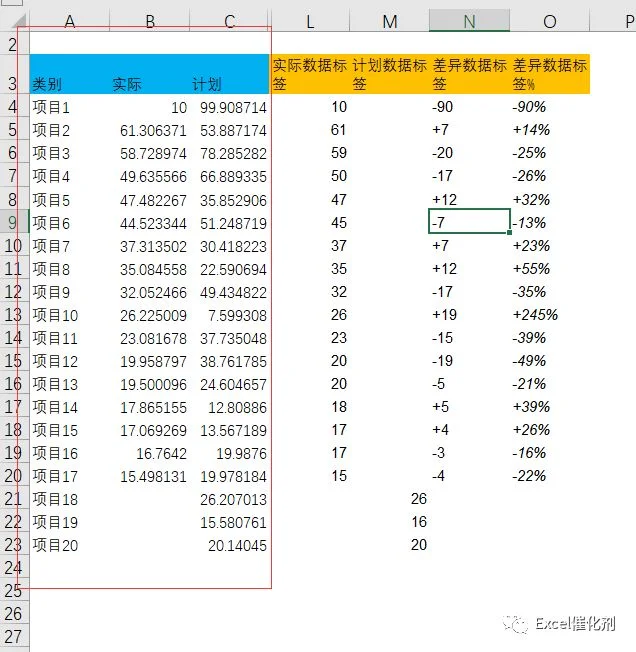Screen dimensions: 636x652
Task: Click the 实际 header cell
Action: (x=149, y=74)
